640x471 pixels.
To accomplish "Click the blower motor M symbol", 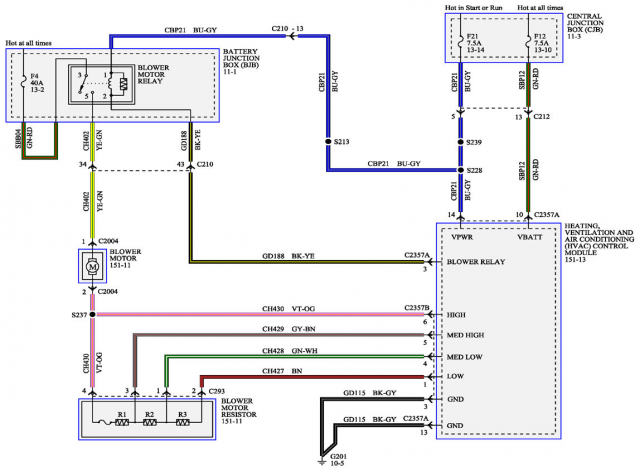I will tap(91, 267).
